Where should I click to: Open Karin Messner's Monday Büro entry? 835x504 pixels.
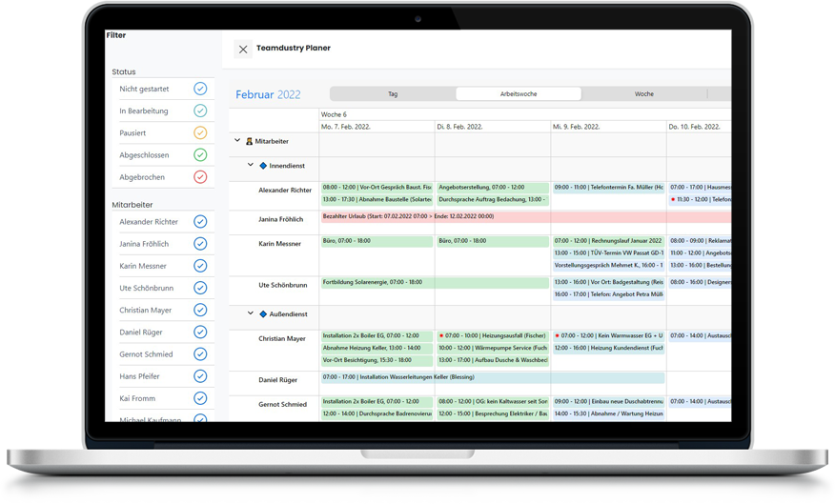pos(377,241)
